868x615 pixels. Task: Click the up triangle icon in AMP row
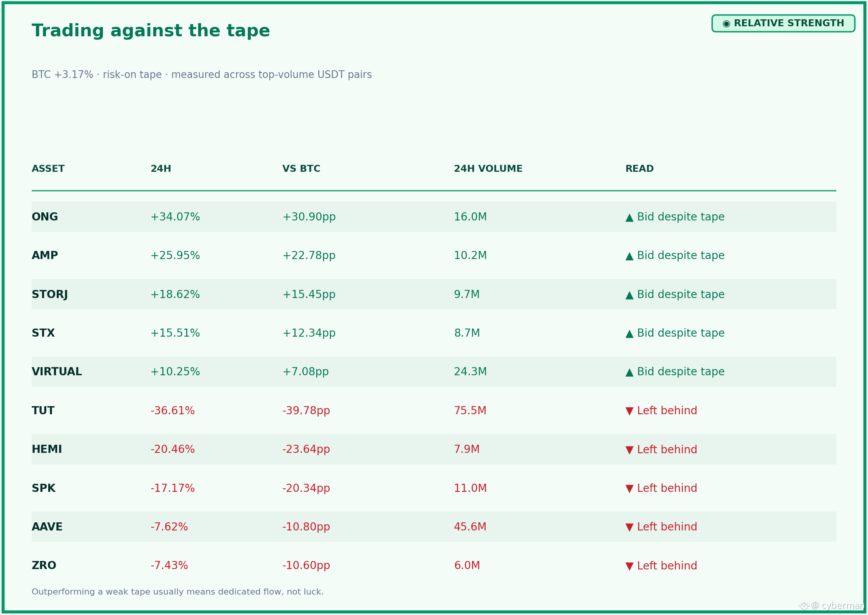click(x=629, y=256)
